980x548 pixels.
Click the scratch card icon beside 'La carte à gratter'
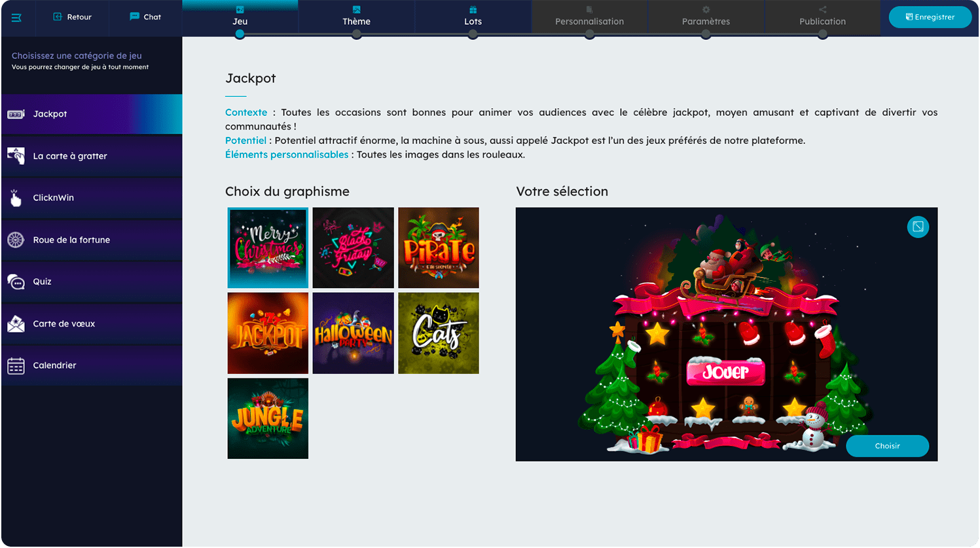point(16,155)
